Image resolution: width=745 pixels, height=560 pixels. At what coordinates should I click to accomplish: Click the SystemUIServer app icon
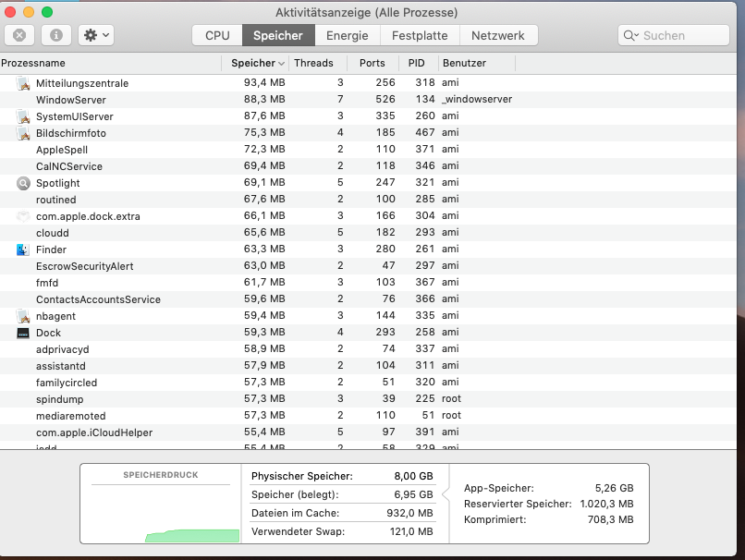point(23,116)
